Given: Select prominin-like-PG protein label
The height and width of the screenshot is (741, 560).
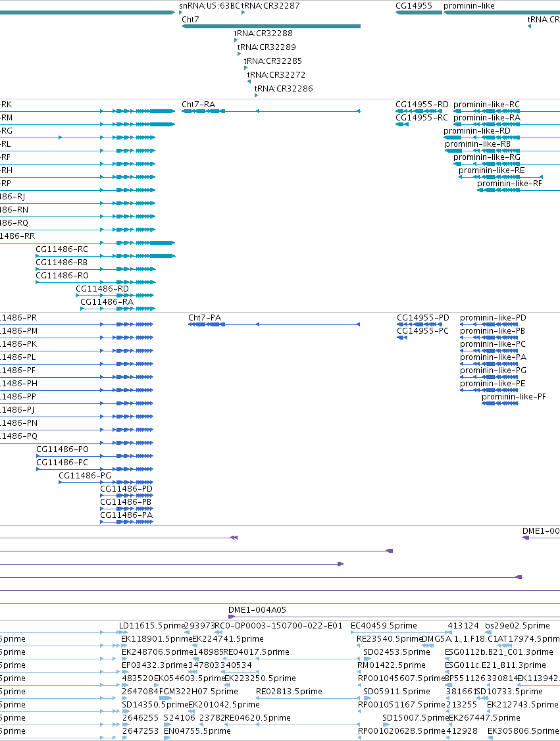Looking at the screenshot, I should 493,371.
